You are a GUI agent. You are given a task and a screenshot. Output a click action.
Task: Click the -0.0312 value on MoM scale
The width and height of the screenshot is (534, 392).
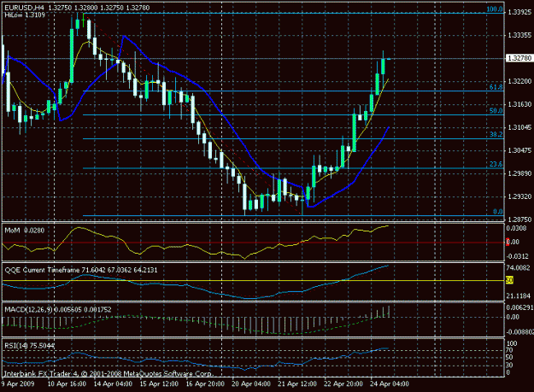point(517,256)
